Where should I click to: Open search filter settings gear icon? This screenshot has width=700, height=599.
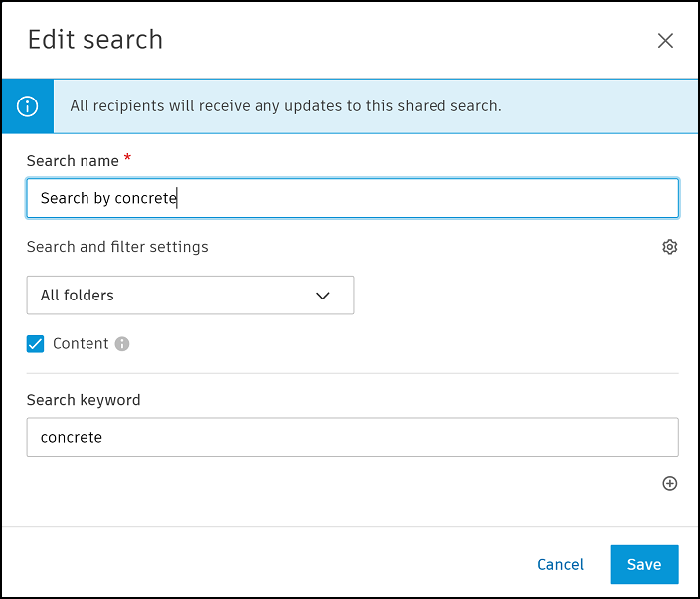pos(669,247)
